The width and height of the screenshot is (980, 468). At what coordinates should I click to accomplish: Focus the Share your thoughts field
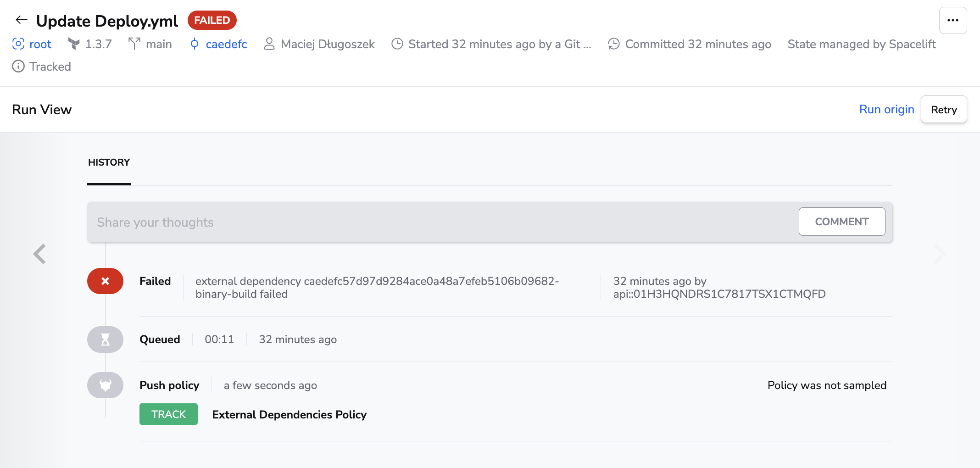click(x=440, y=223)
